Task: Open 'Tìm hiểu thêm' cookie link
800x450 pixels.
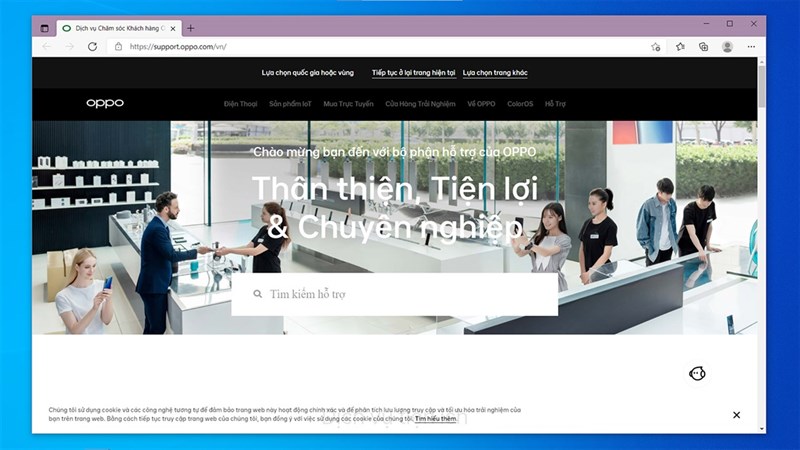Action: tap(436, 419)
